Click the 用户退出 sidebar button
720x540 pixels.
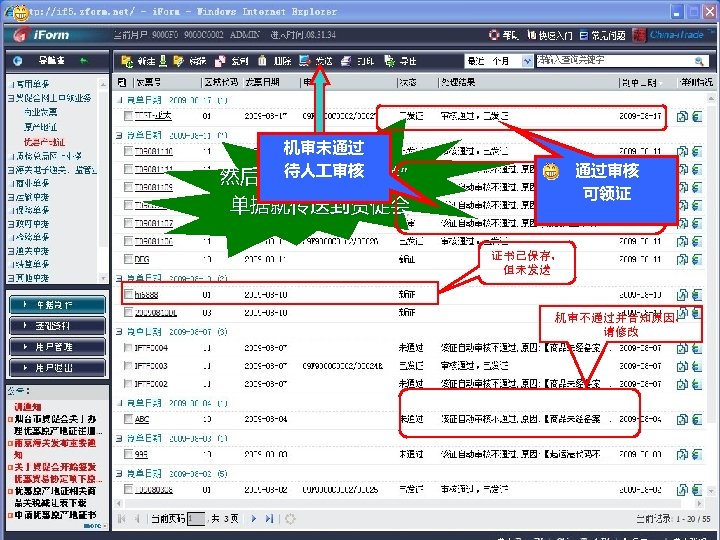coord(57,368)
